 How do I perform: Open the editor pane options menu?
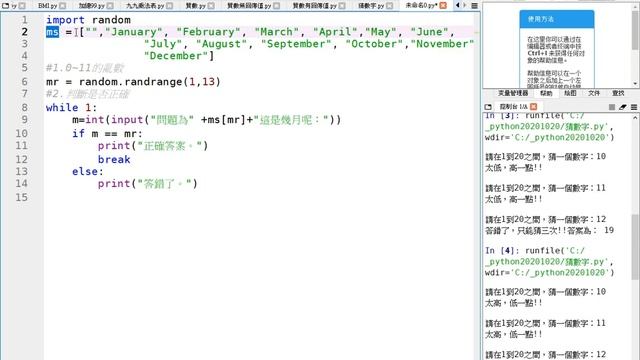[474, 6]
